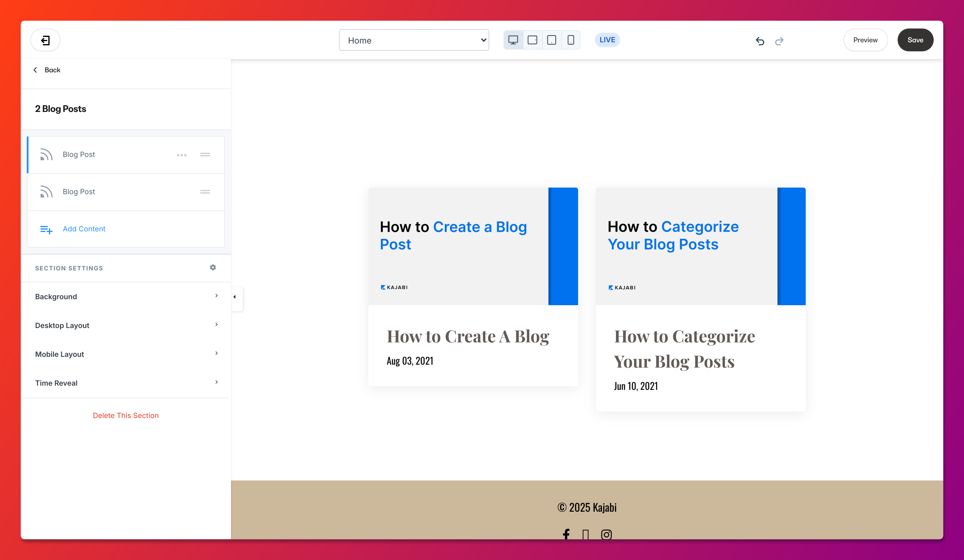Click 'How to Create A Blog' title

pyautogui.click(x=468, y=336)
